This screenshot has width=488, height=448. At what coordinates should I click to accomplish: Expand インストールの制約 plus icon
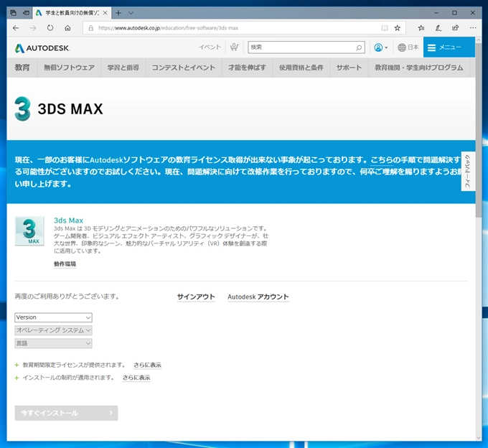click(x=17, y=378)
